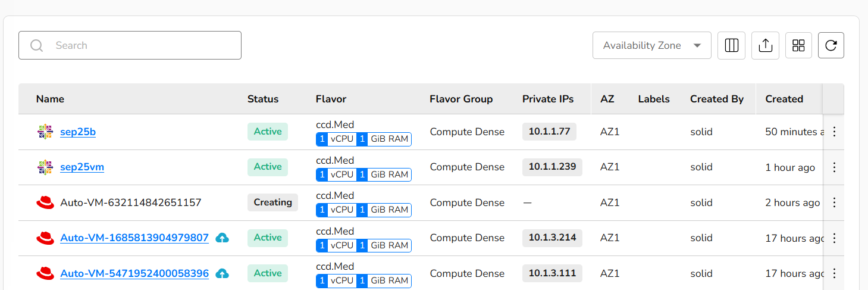Click the CentOS icon next to sep25b

tap(45, 132)
